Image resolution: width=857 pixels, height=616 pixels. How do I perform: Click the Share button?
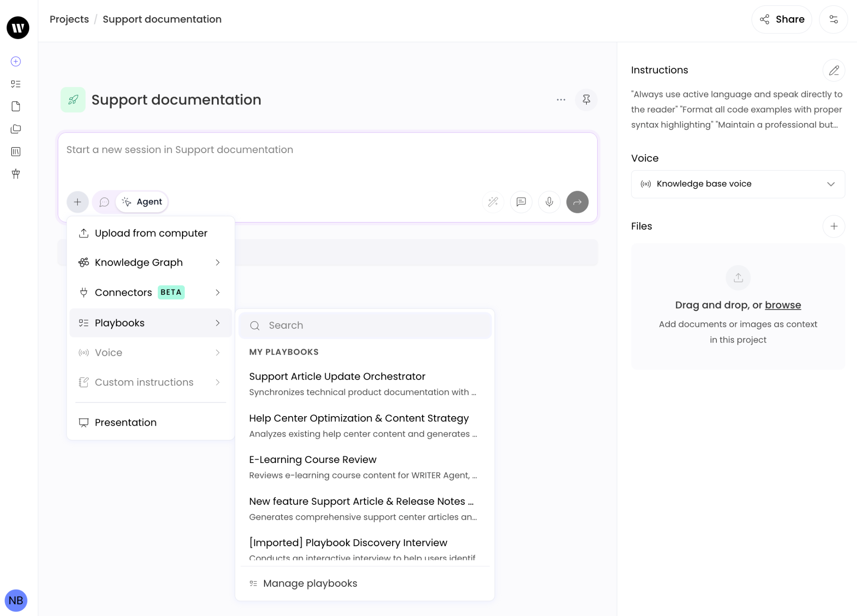(781, 19)
